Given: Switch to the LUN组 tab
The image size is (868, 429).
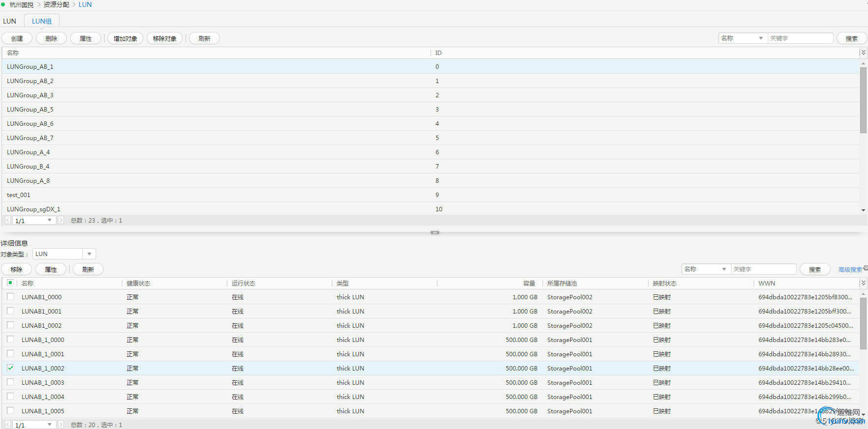Looking at the screenshot, I should (x=42, y=21).
